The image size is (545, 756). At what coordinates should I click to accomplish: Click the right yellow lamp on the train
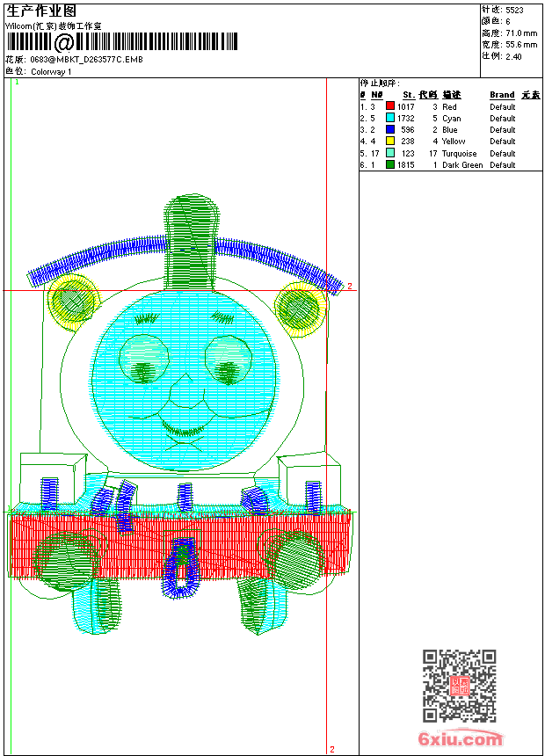click(300, 309)
